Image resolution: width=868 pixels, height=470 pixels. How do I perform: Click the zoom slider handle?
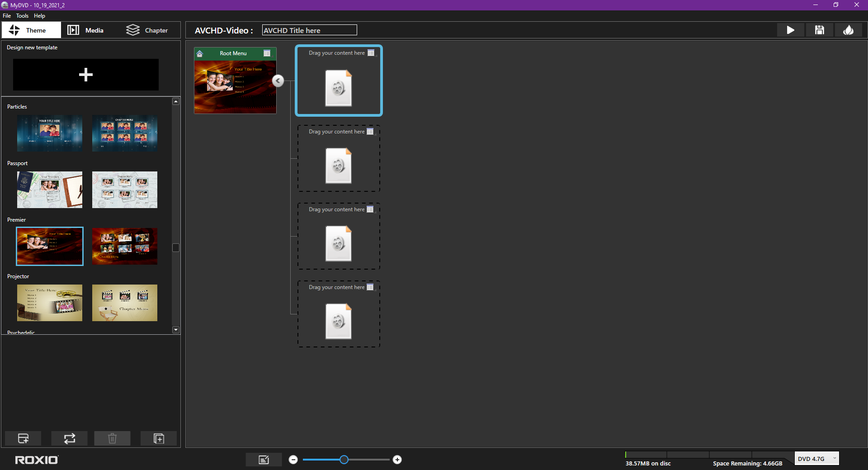point(344,460)
